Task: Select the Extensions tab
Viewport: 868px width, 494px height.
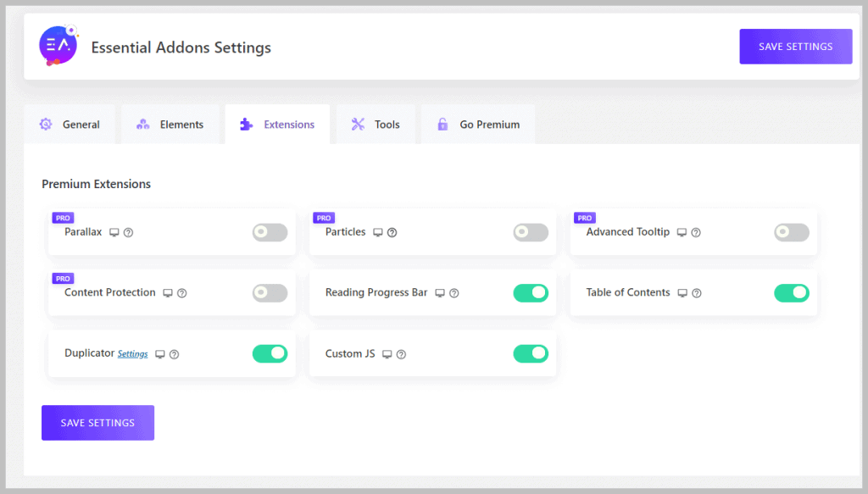Action: tap(277, 125)
